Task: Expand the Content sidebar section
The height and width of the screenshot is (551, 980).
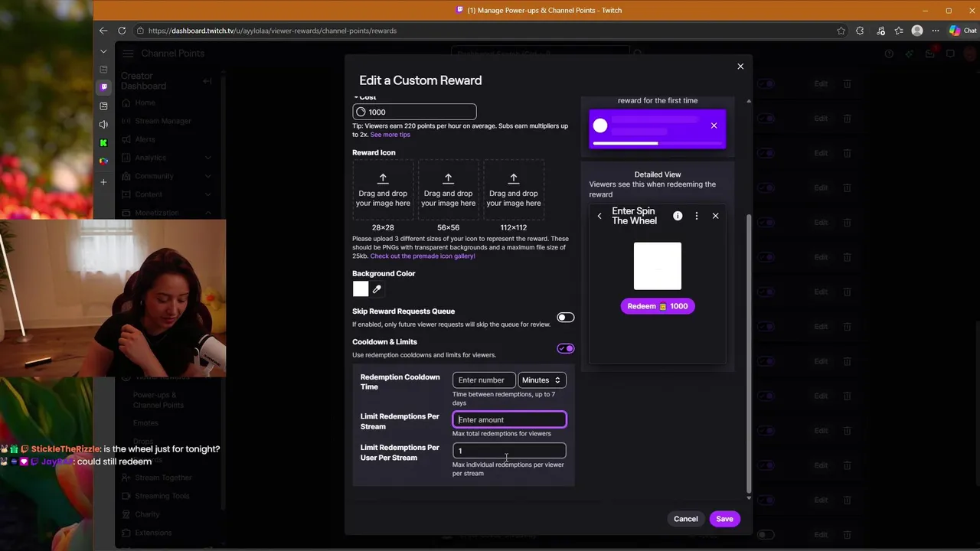Action: (x=207, y=194)
